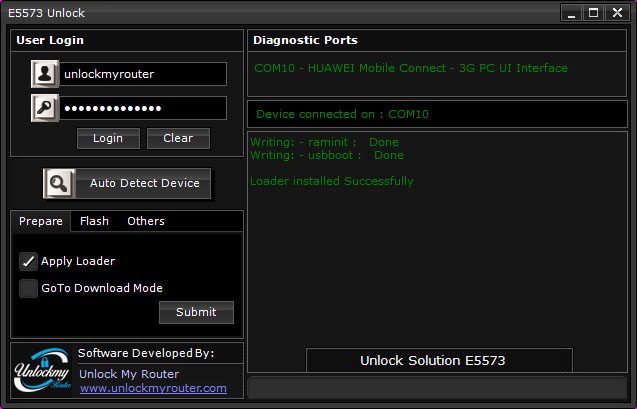Click 'Device connected on : COM10' status text
637x409 pixels.
(342, 114)
